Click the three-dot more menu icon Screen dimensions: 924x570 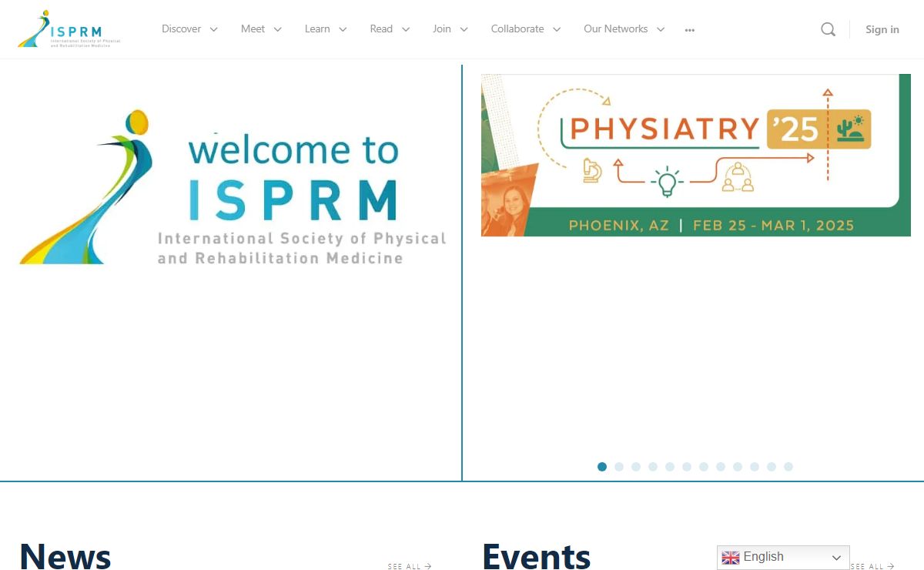coord(690,30)
